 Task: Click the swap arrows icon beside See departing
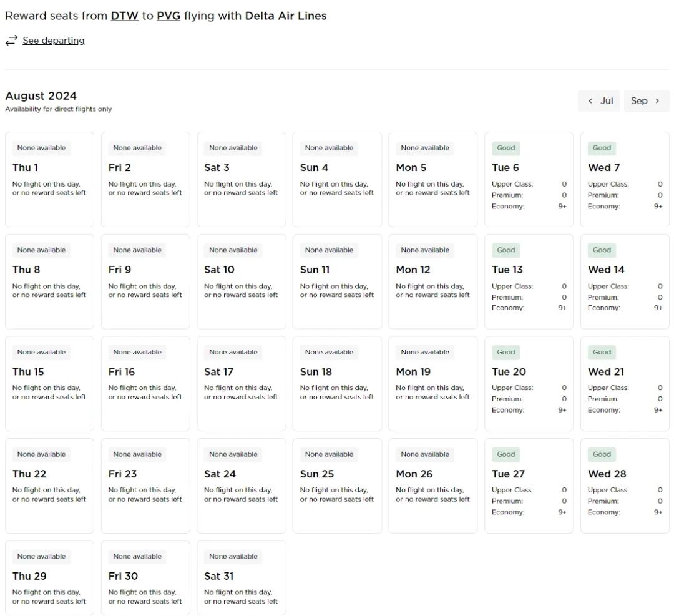coord(11,41)
